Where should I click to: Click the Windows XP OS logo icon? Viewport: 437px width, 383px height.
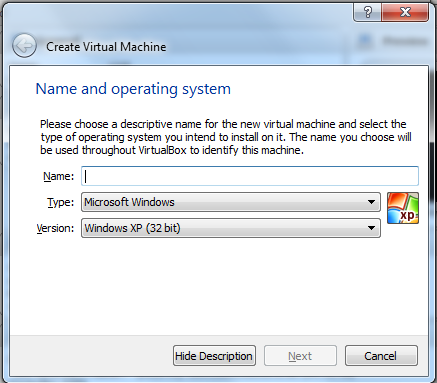pos(403,208)
